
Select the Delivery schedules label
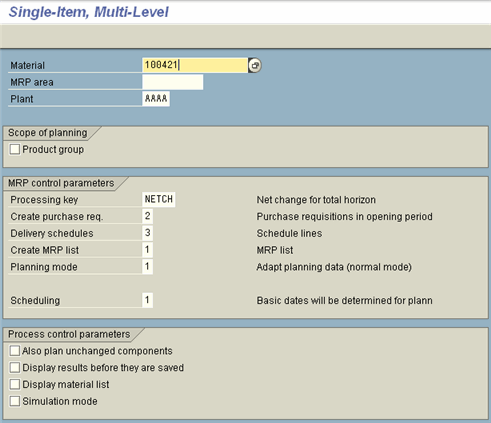click(x=52, y=233)
